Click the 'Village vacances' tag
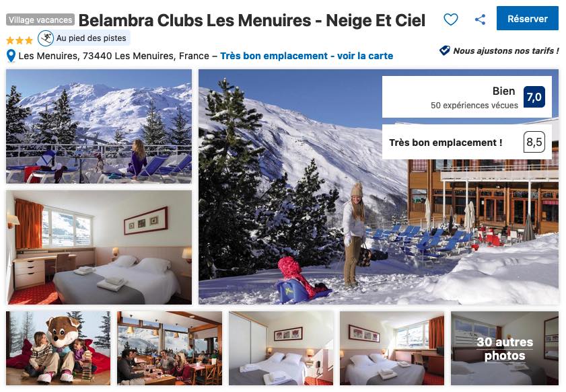The width and height of the screenshot is (566, 392). pos(40,19)
